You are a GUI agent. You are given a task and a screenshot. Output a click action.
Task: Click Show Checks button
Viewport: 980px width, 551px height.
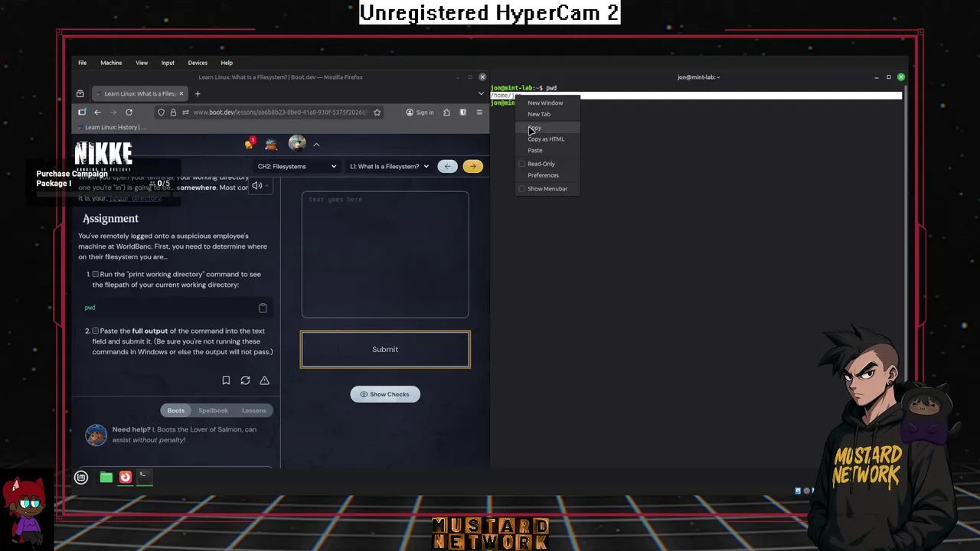click(x=385, y=394)
